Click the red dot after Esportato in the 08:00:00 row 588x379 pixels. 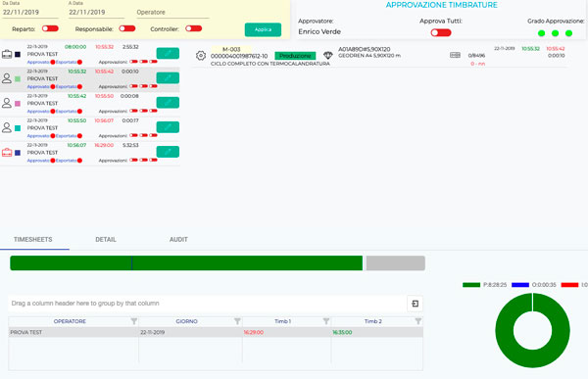(79, 63)
